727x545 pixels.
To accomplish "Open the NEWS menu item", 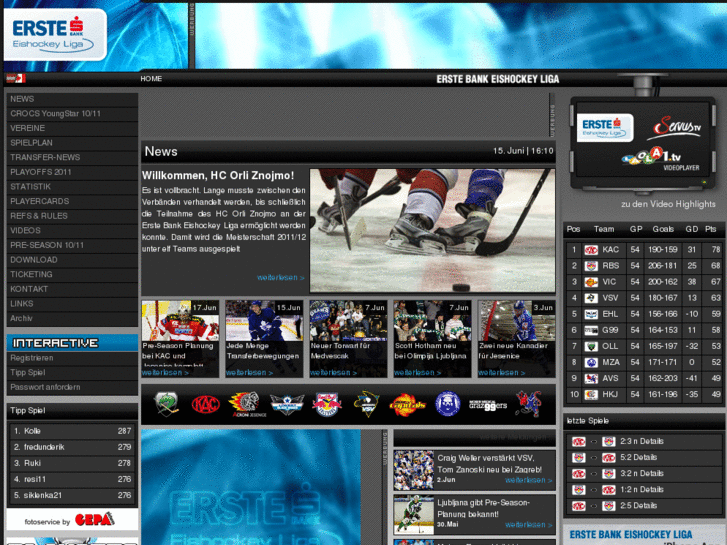I will point(72,99).
